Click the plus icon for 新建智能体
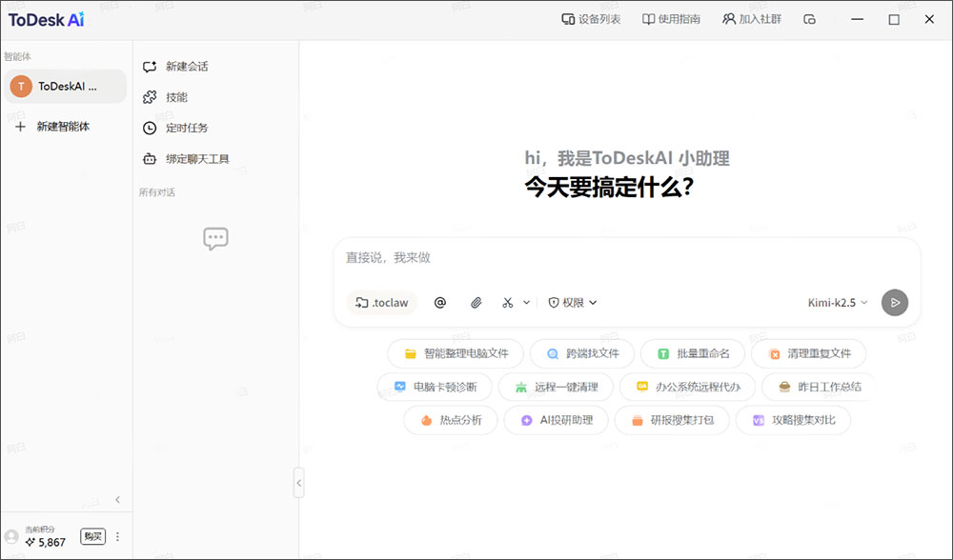Viewport: 953px width, 560px height. point(21,127)
